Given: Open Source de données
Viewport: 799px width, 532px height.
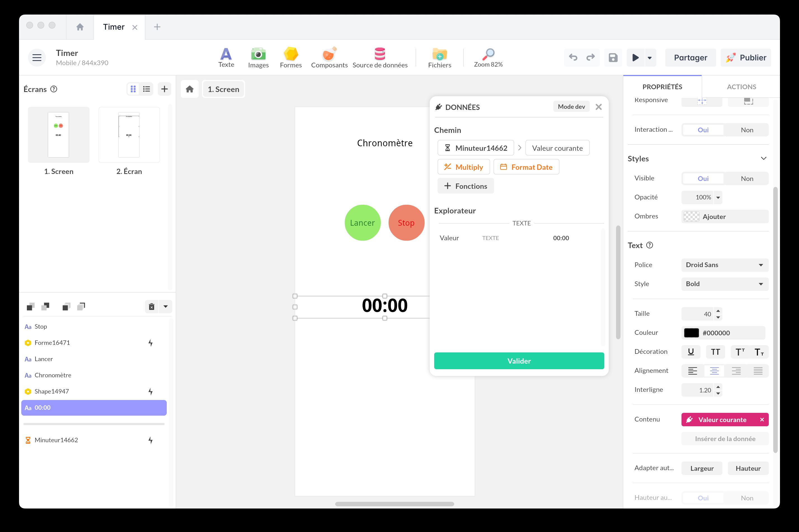Looking at the screenshot, I should [380, 57].
